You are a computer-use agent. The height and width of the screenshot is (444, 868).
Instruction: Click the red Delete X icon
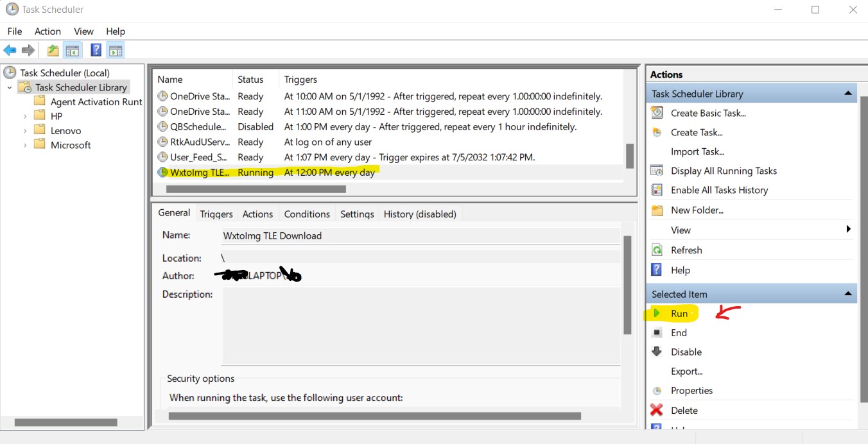tap(656, 410)
